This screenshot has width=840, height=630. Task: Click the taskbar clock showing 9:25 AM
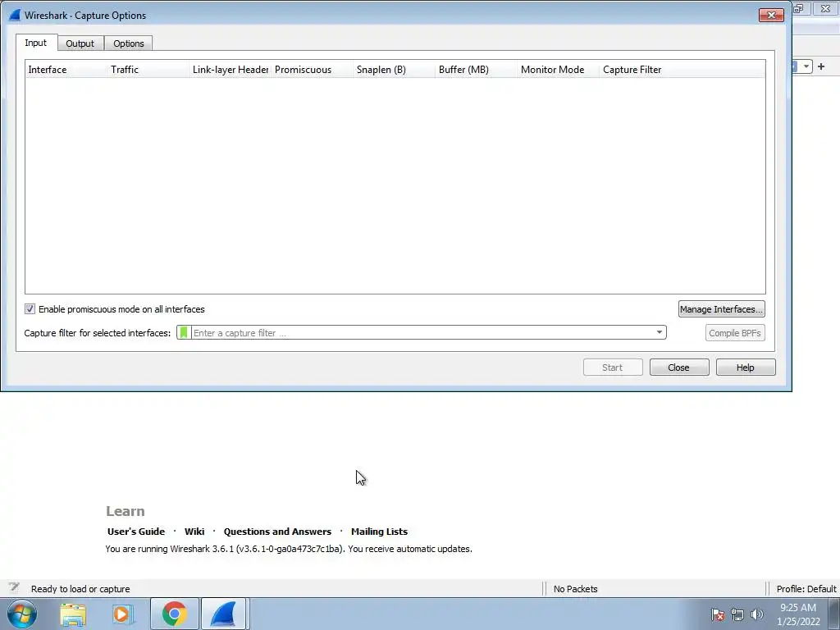tap(798, 614)
